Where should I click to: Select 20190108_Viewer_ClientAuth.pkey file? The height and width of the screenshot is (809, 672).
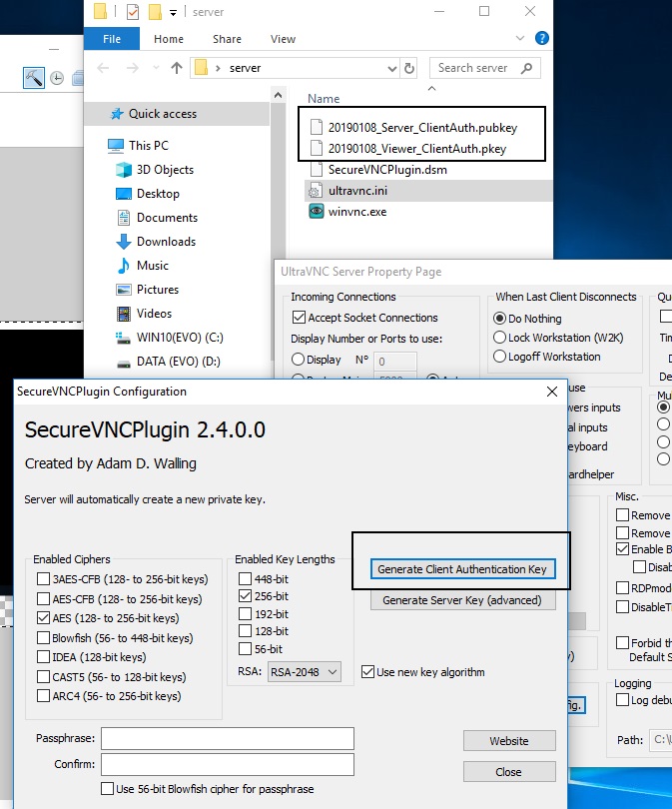(417, 149)
